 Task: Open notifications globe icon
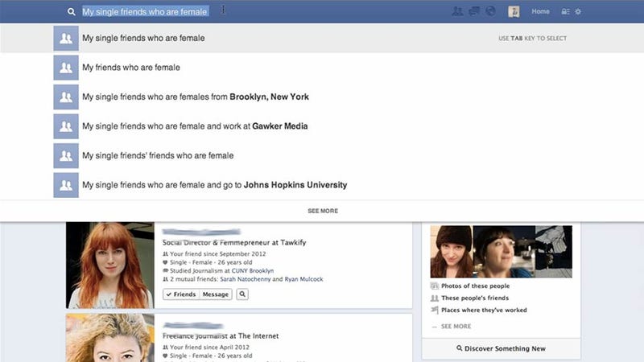[x=490, y=11]
